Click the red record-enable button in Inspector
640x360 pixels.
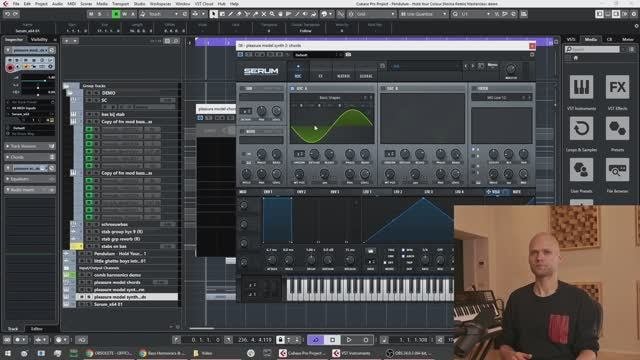pos(10,68)
